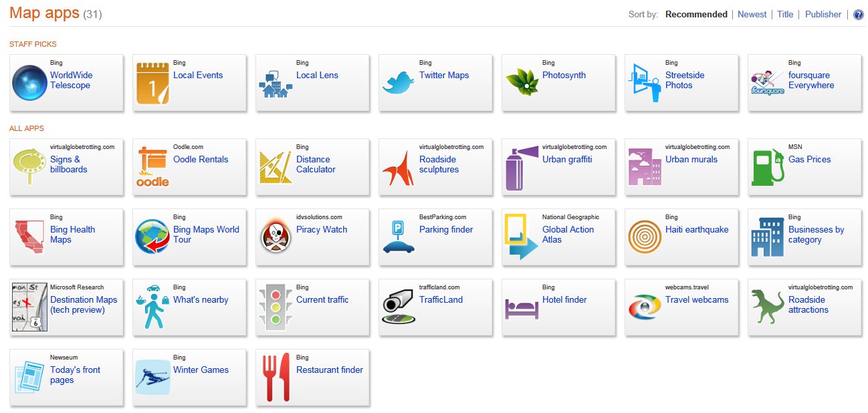Image resolution: width=868 pixels, height=413 pixels.
Task: Select the Recommended sort option
Action: 696,14
